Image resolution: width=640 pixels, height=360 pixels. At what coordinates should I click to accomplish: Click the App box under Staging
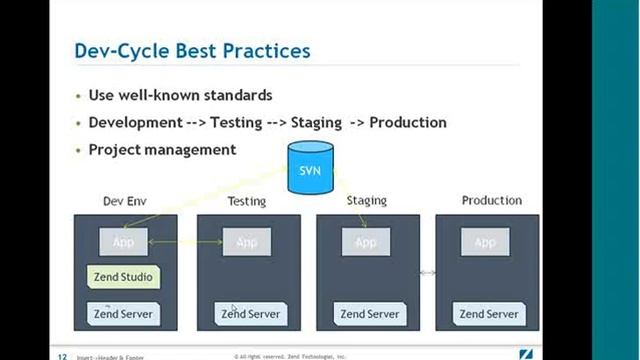pyautogui.click(x=366, y=242)
